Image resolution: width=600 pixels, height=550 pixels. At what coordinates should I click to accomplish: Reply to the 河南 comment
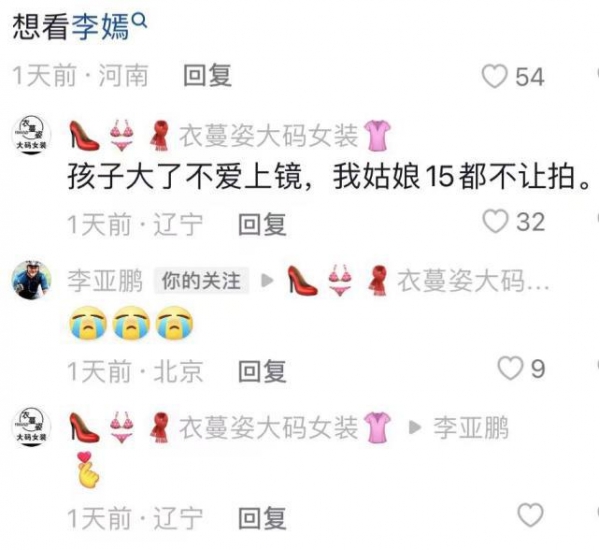(207, 75)
